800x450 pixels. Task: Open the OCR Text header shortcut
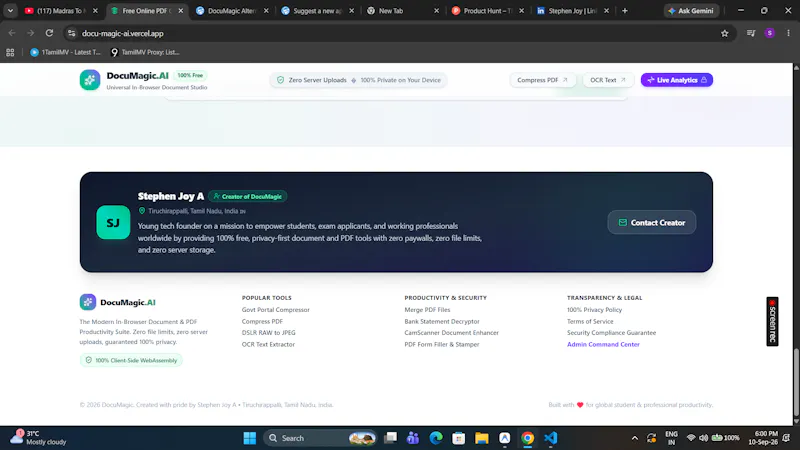(x=608, y=80)
